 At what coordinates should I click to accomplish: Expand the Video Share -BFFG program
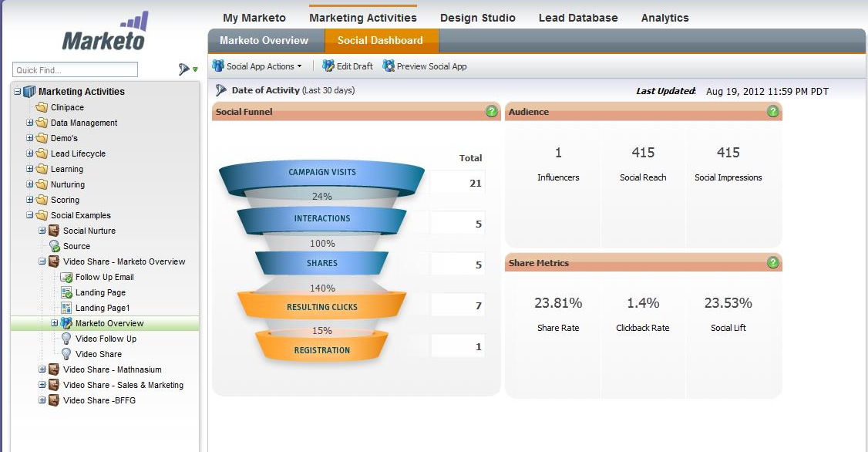(x=42, y=400)
